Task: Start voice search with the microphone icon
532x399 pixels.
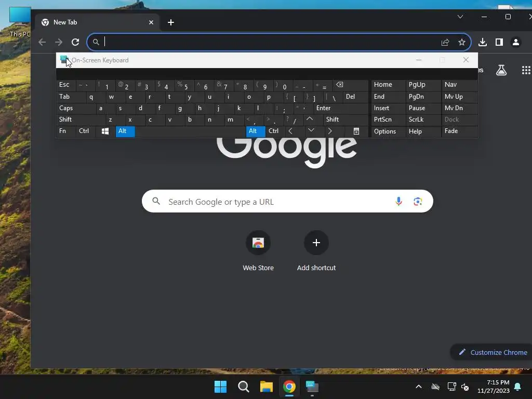Action: pos(398,201)
